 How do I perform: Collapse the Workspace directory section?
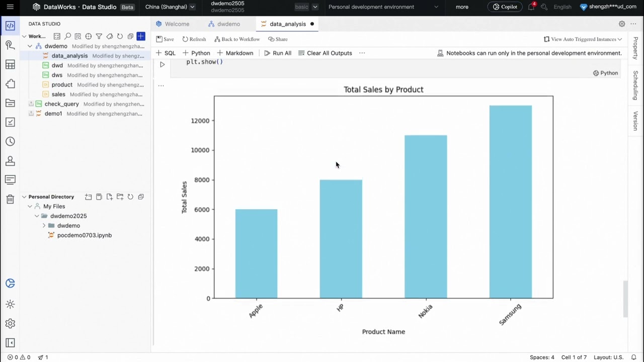[24, 36]
